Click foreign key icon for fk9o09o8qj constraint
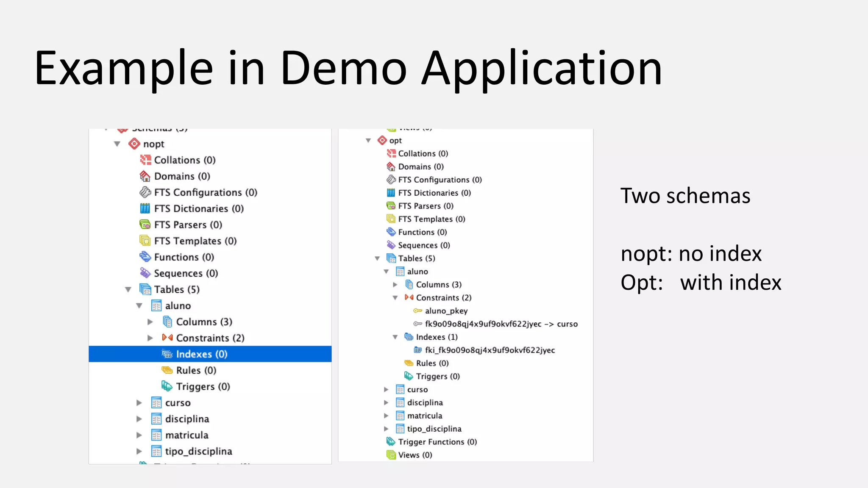The height and width of the screenshot is (488, 868). [417, 324]
